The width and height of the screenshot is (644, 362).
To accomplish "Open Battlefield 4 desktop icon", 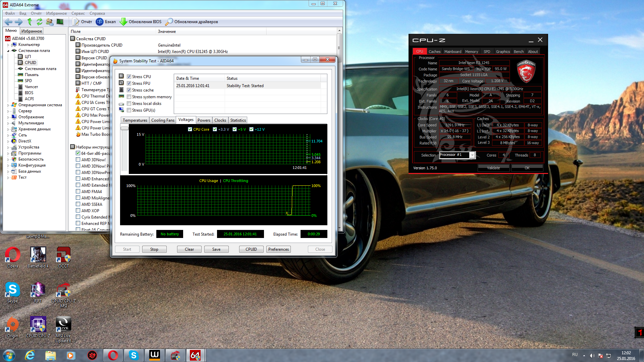I will click(38, 255).
